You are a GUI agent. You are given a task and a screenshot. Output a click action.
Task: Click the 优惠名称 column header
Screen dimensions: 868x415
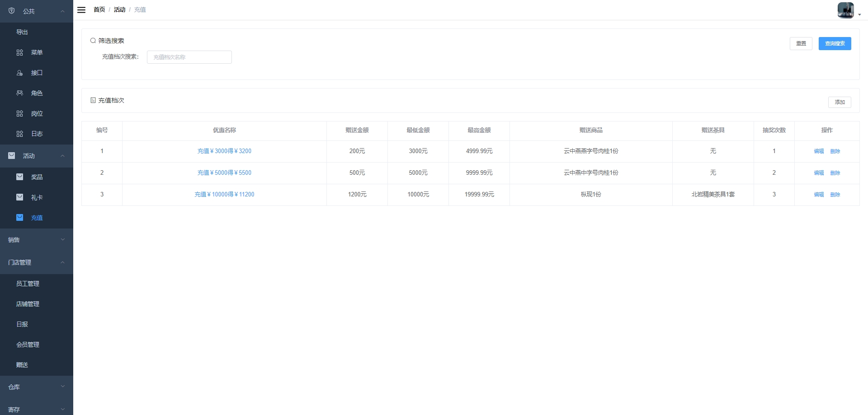pos(224,130)
